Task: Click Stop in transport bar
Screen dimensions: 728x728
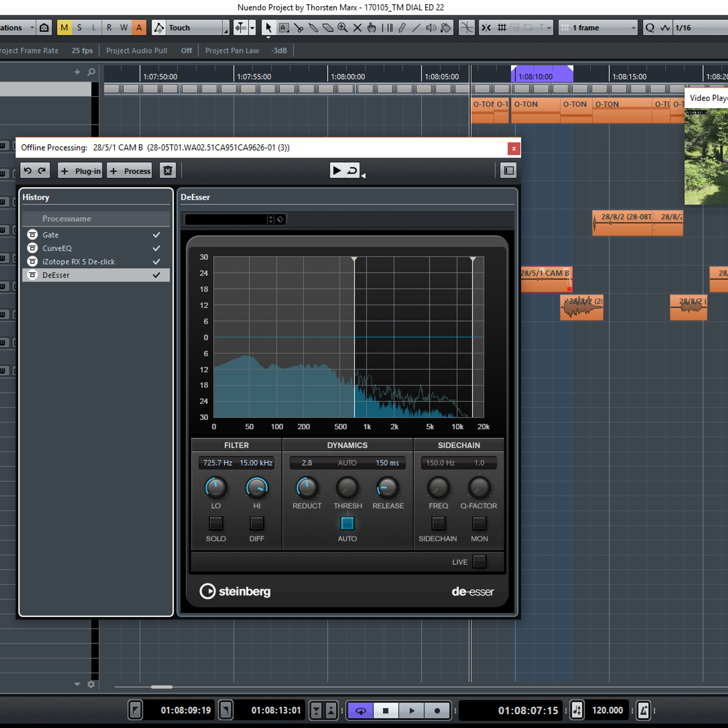Action: (x=386, y=710)
